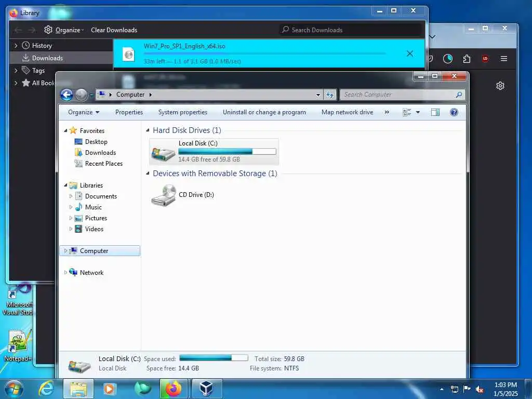Click the Local Disk C: capacity bar
Screen dimensions: 532x399
click(x=227, y=151)
